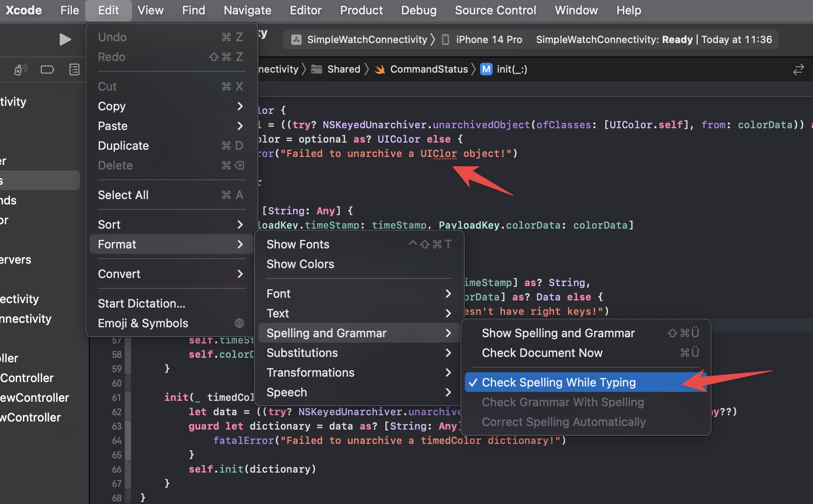The height and width of the screenshot is (504, 813).
Task: Open the Navigate menu
Action: (x=247, y=10)
